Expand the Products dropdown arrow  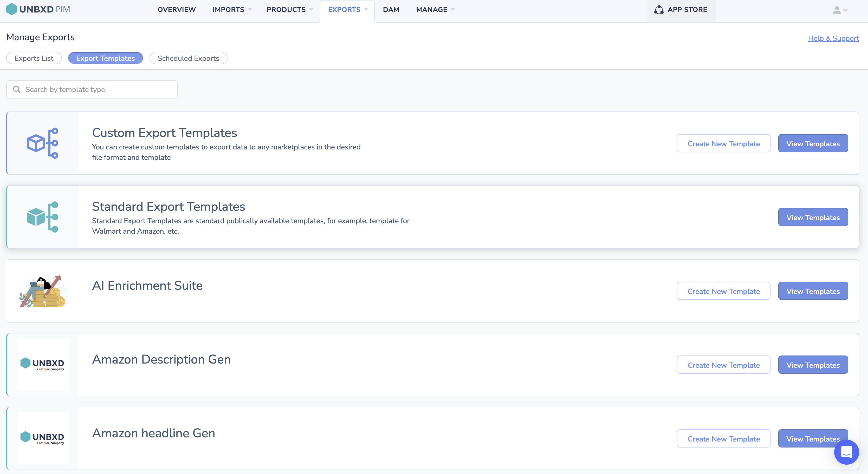(311, 9)
